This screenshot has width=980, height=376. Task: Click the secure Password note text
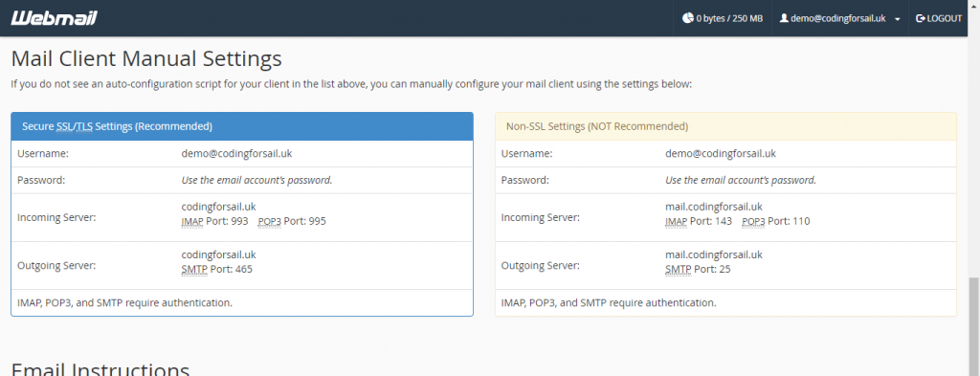(x=256, y=180)
